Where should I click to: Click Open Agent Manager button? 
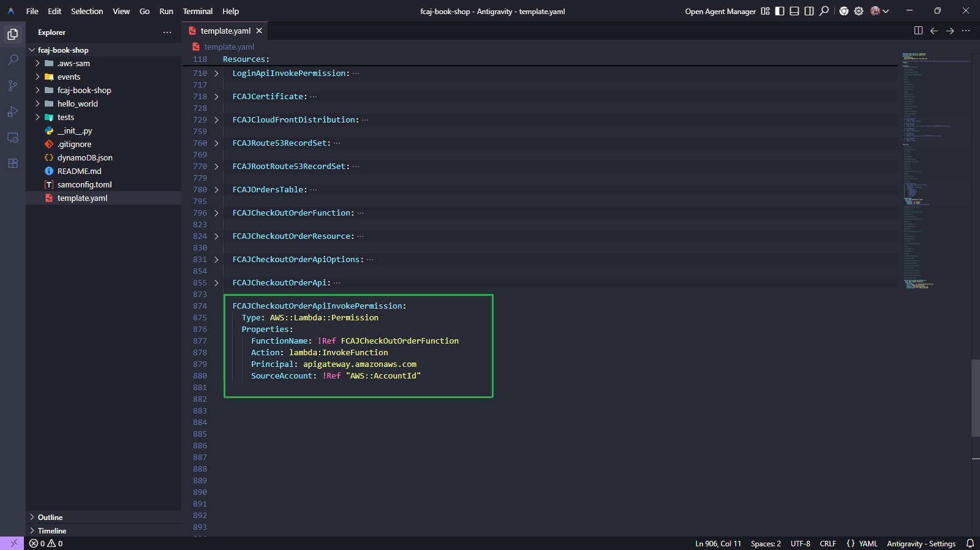coord(720,11)
